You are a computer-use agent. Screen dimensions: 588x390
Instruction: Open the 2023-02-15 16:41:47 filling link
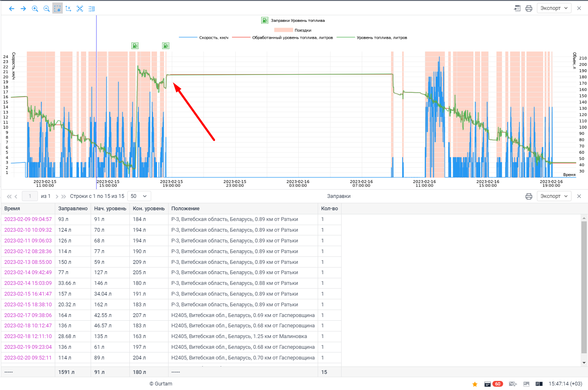(x=28, y=294)
